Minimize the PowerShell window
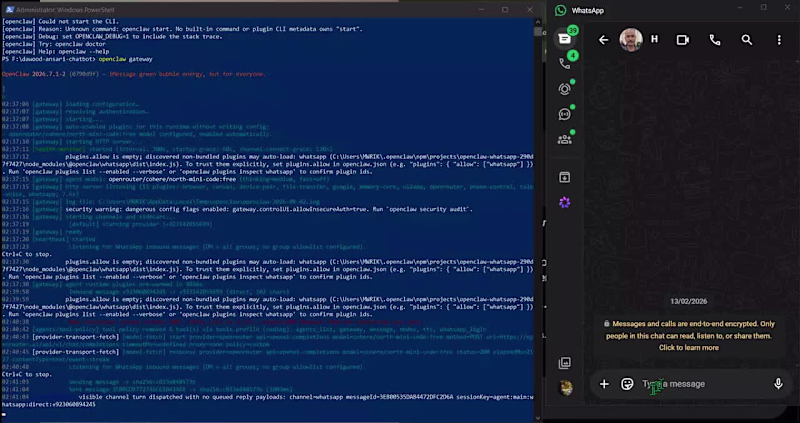The image size is (800, 423). (x=481, y=10)
